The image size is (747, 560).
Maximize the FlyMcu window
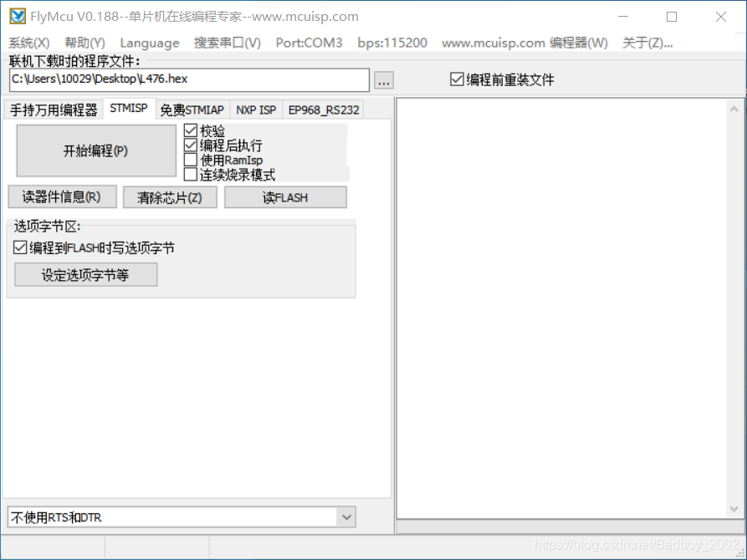[x=672, y=17]
